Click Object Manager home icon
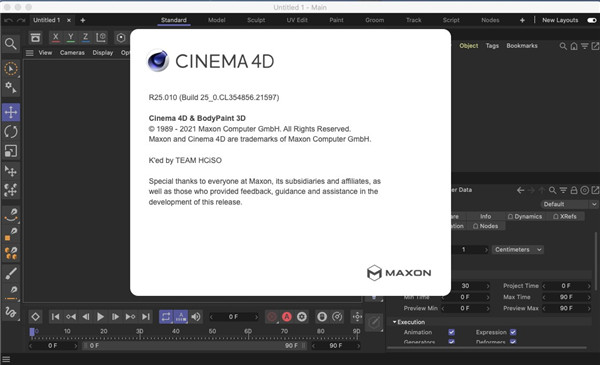600x365 pixels. 574,46
